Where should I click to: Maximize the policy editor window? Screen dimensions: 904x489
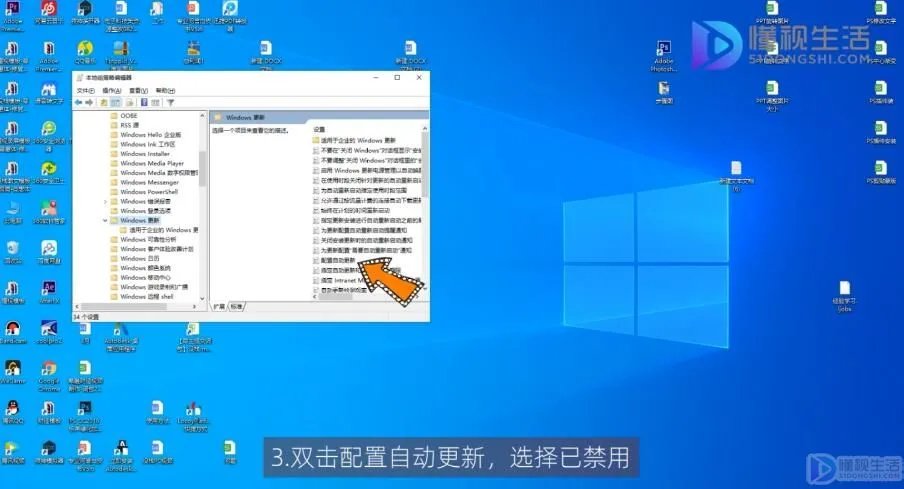coord(397,77)
